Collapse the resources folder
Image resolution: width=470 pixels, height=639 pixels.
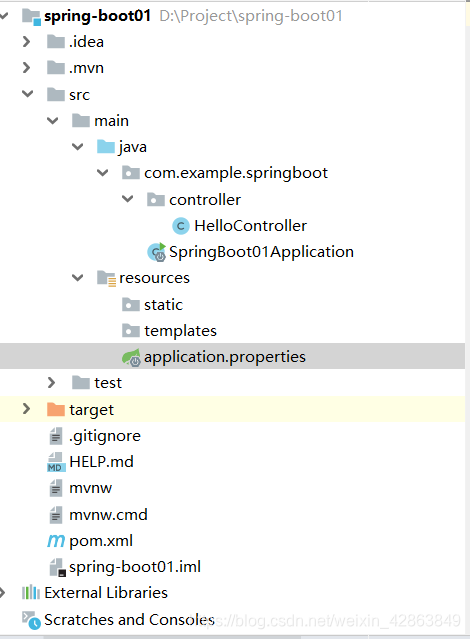pos(77,278)
